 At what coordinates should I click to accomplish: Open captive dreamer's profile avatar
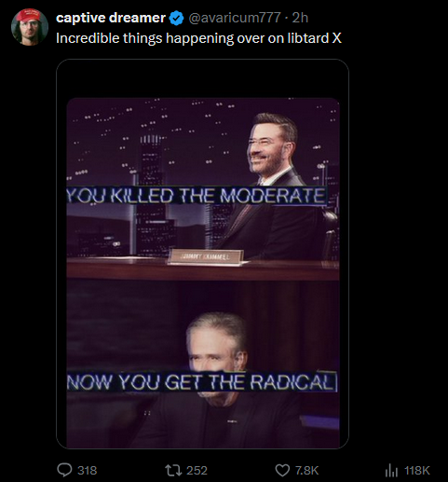[x=30, y=27]
